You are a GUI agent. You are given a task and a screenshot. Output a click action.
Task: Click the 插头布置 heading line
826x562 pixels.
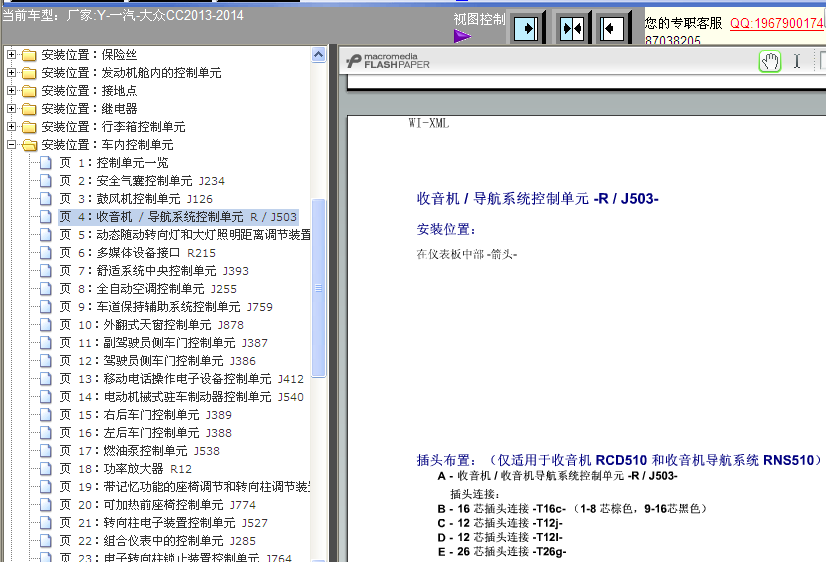619,460
